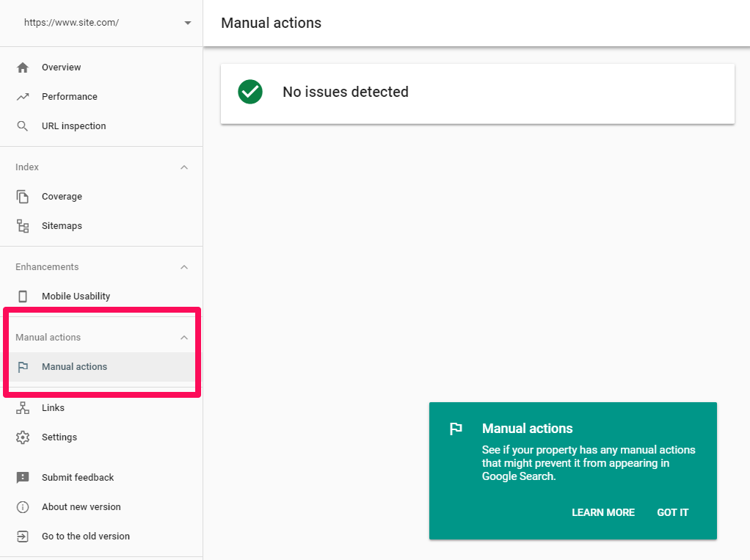Click the Coverage pages icon
Viewport: 750px width, 560px height.
point(23,197)
